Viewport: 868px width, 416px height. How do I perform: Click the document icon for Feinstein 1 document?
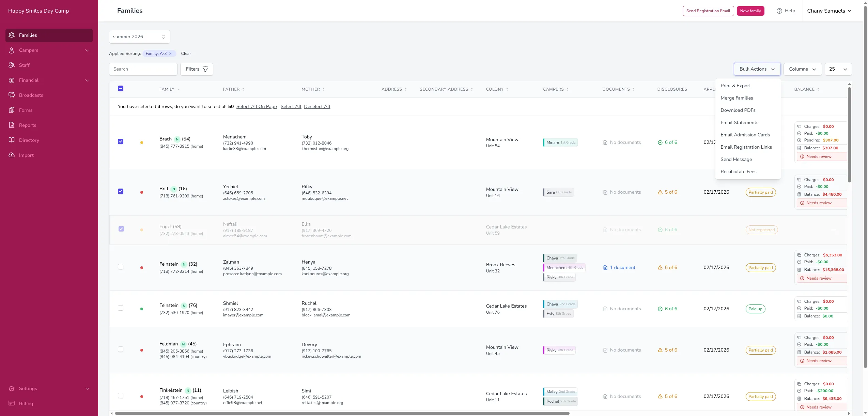[605, 268]
